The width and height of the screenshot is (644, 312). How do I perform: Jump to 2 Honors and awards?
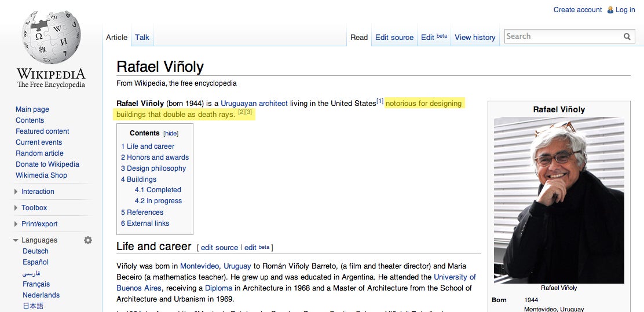point(155,157)
